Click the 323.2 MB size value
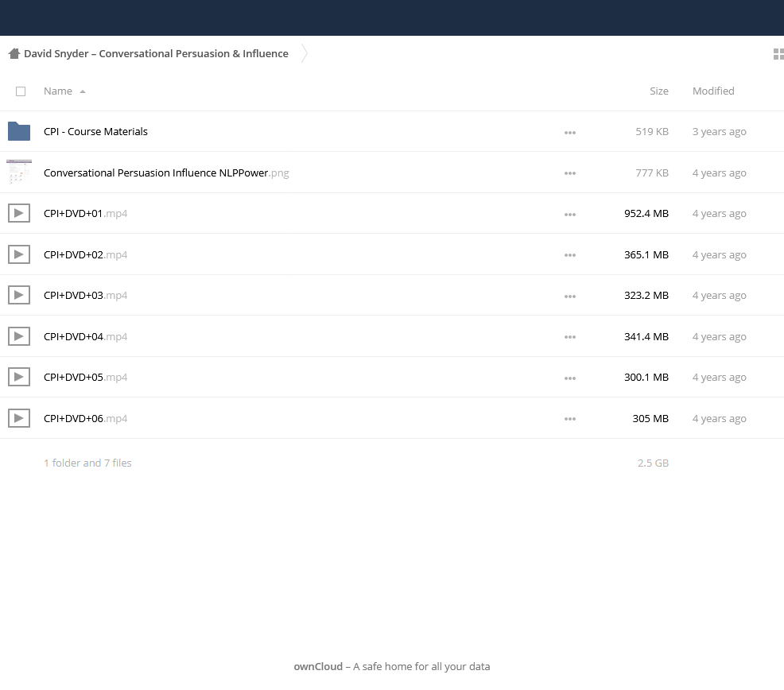 click(x=646, y=296)
